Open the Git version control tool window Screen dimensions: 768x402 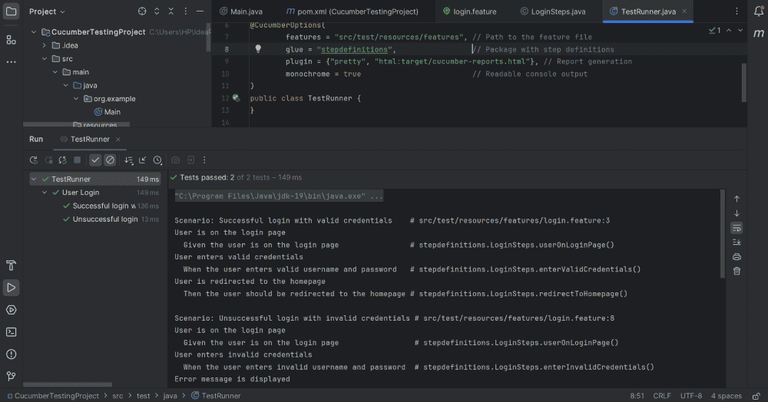coord(11,376)
